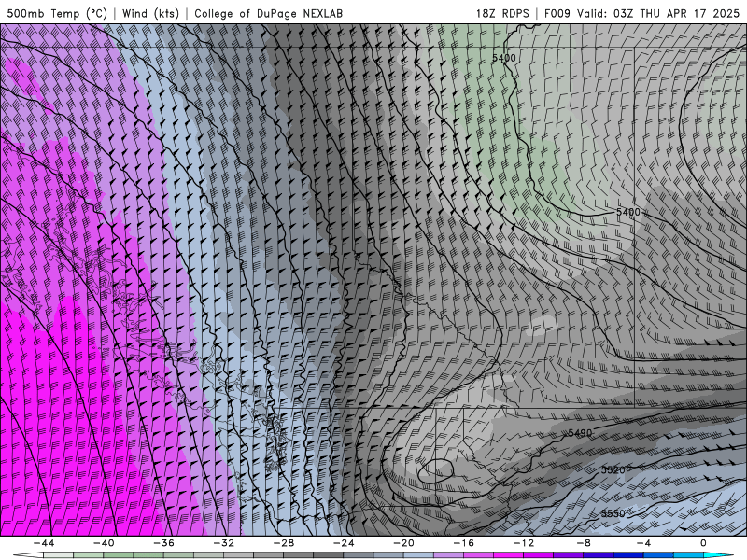
Task: Click the '18Z RDPS' model run label
Action: tap(502, 13)
